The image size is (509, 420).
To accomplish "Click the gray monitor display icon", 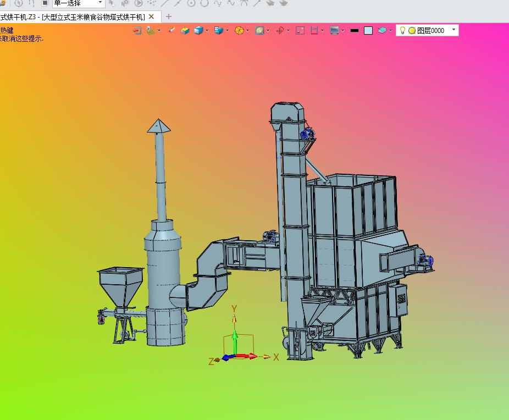I will pos(334,30).
